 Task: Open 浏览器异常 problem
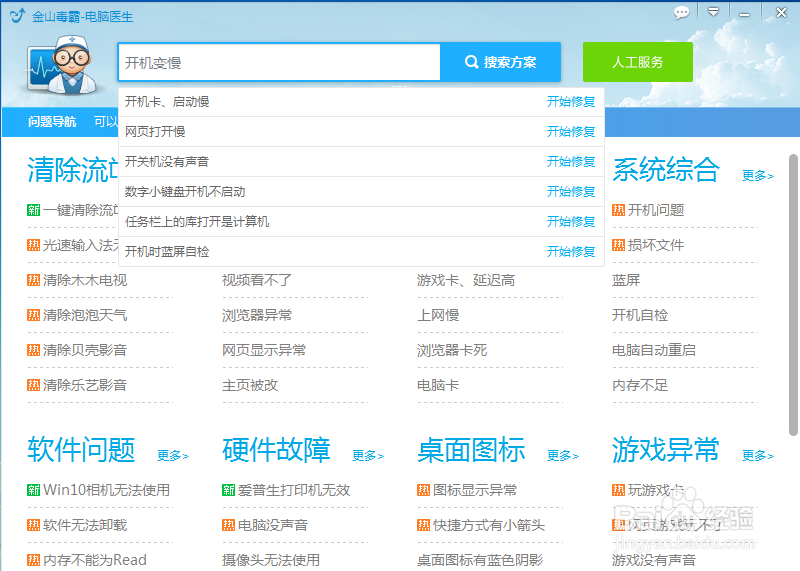click(x=257, y=315)
